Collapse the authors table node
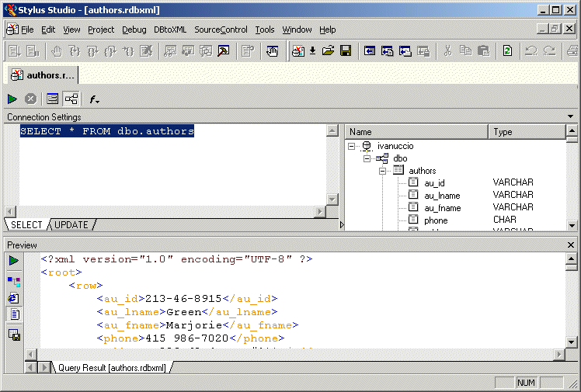 (383, 171)
